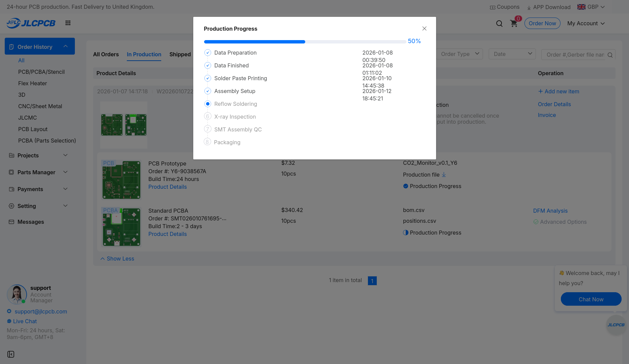This screenshot has width=629, height=364.
Task: Select the Reflow Soldering step indicator
Action: 208,104
